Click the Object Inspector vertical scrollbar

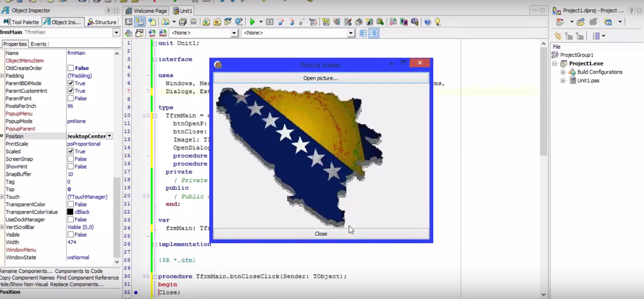pos(117,157)
